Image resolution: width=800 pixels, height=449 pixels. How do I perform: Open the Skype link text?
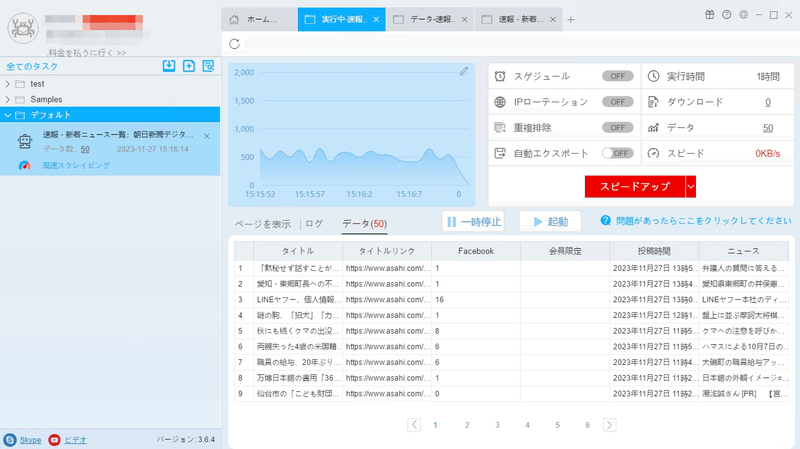pyautogui.click(x=30, y=440)
